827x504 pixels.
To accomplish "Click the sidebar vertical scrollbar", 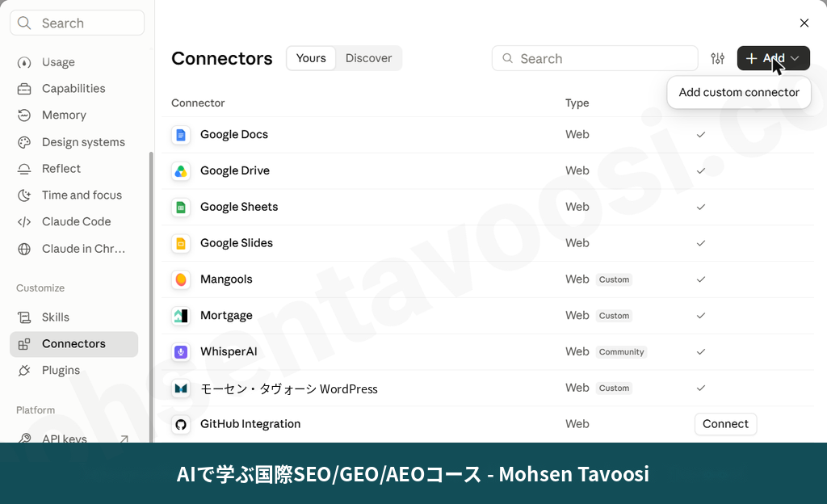I will point(151,296).
